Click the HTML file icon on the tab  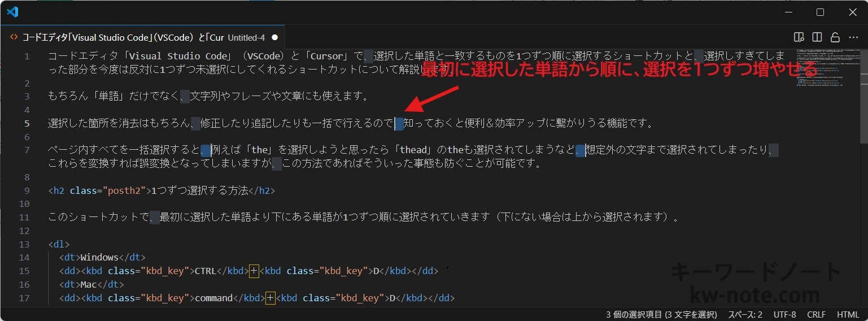coord(14,38)
